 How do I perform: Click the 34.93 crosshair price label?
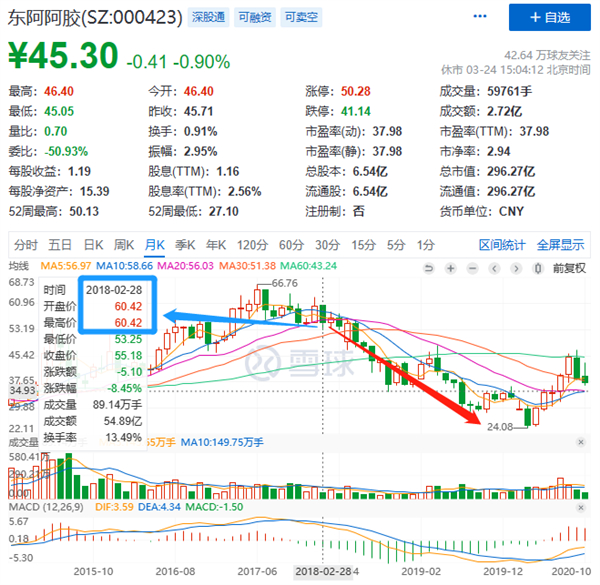point(22,390)
